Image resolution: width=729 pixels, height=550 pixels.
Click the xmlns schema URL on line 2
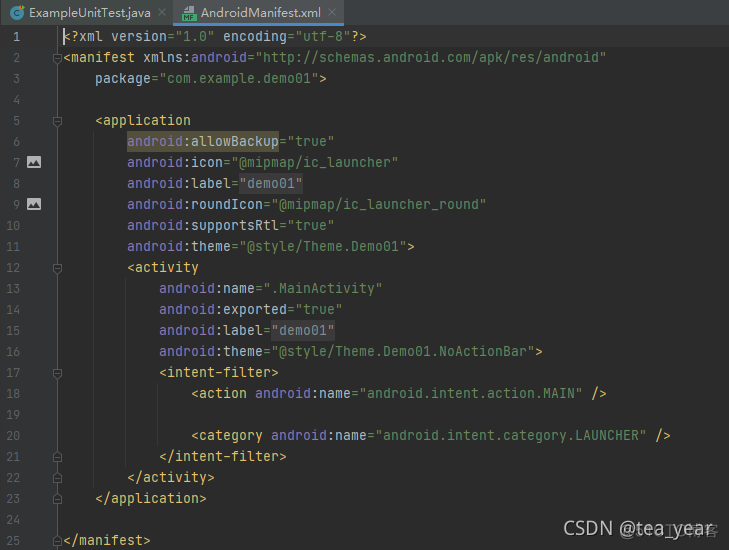coord(431,58)
